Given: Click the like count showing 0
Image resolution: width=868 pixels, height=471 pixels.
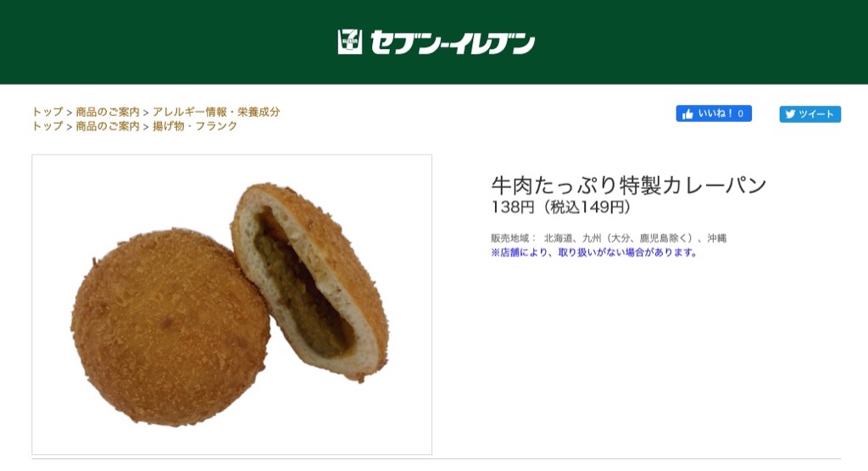Looking at the screenshot, I should (740, 114).
